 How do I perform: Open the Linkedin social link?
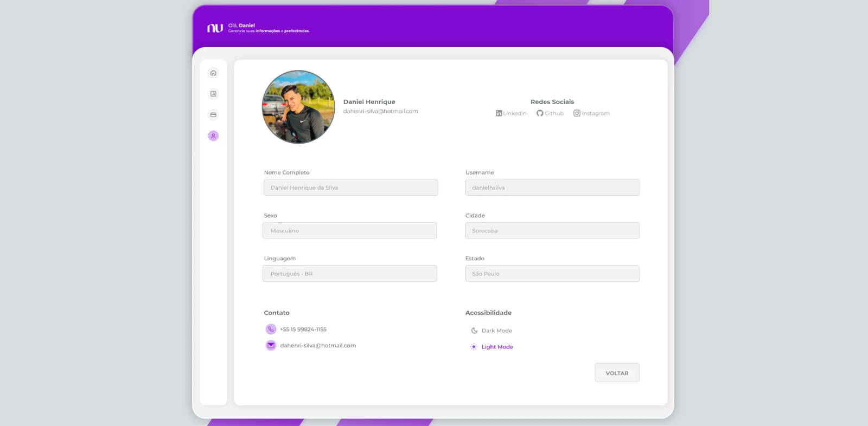(x=511, y=113)
